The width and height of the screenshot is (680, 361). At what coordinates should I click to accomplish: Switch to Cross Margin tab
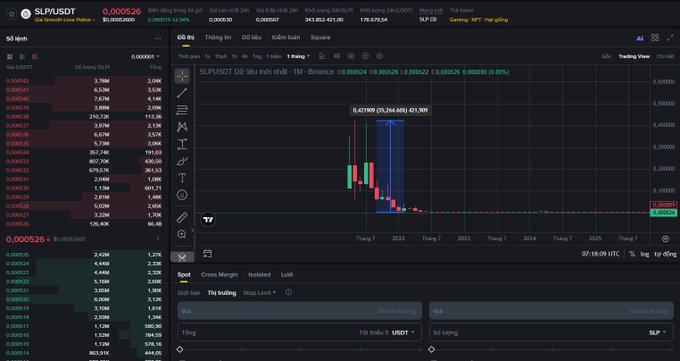click(219, 275)
